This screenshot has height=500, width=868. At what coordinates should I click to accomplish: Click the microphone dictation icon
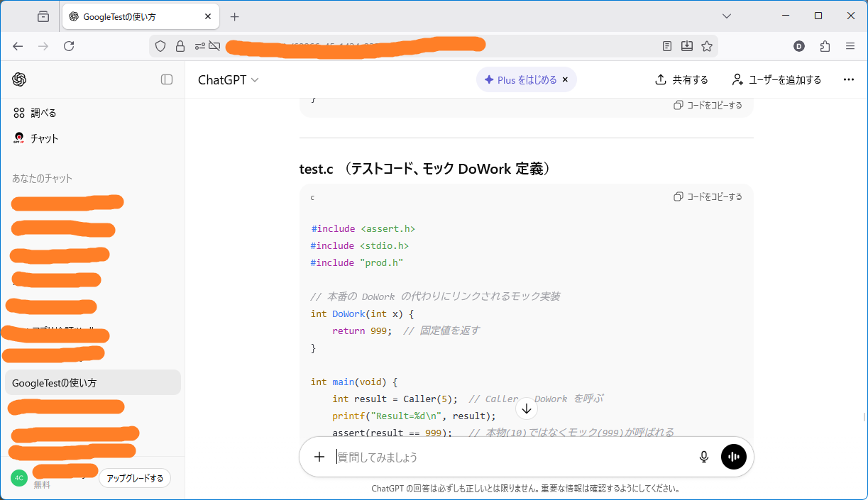tap(703, 457)
